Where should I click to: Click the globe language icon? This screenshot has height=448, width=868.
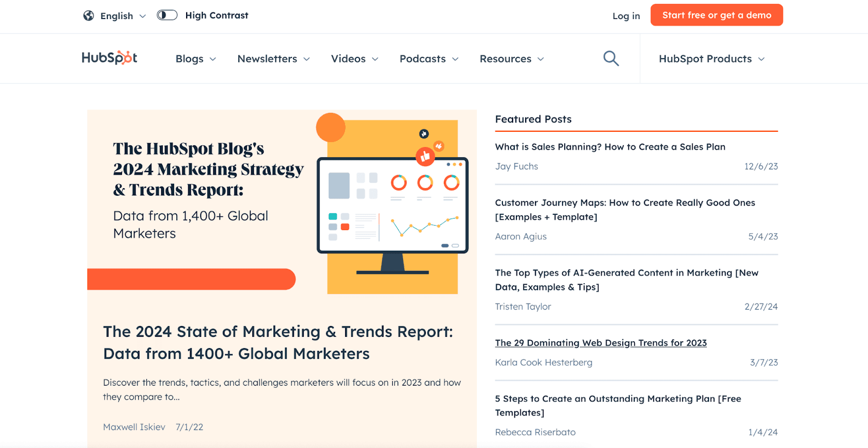[88, 16]
